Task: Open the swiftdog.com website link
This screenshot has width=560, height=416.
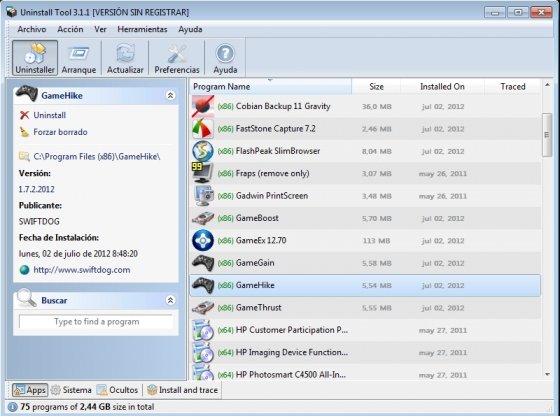Action: pyautogui.click(x=82, y=270)
